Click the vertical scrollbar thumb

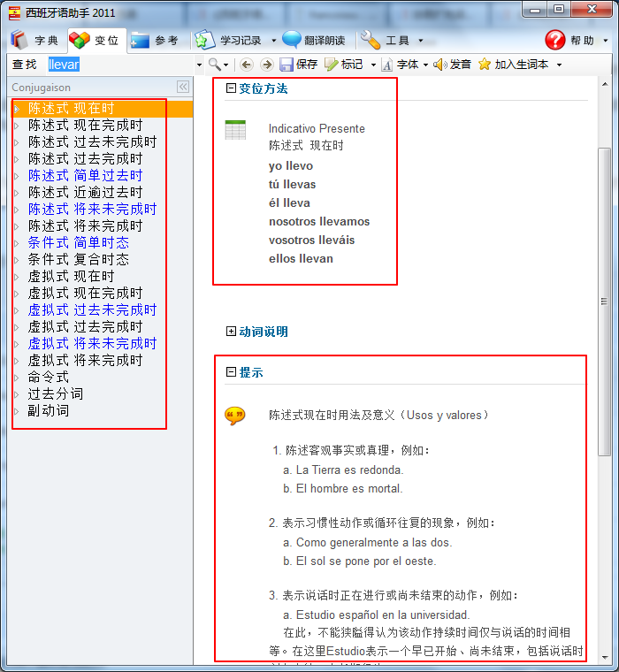pyautogui.click(x=605, y=302)
